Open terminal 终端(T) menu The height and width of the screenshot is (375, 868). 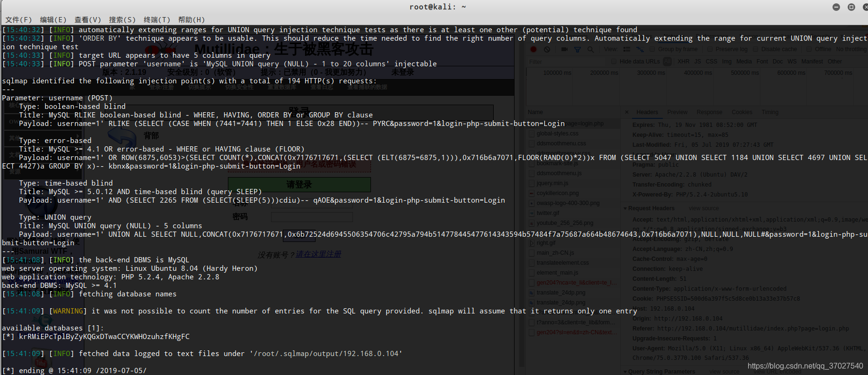tap(157, 19)
